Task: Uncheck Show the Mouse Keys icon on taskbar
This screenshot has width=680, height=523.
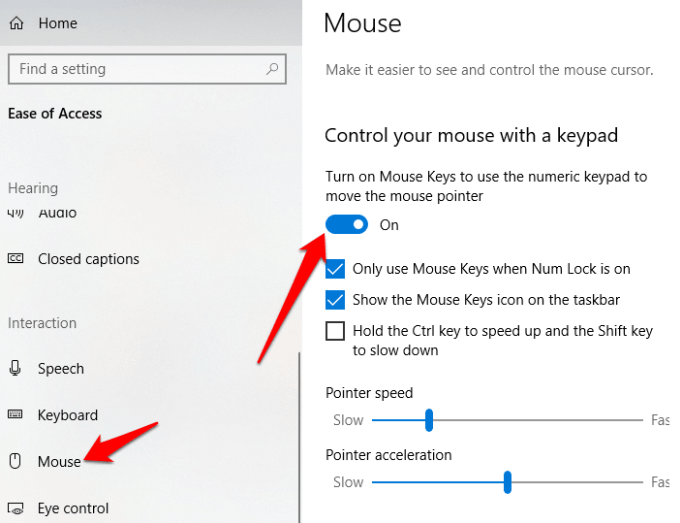Action: point(336,300)
